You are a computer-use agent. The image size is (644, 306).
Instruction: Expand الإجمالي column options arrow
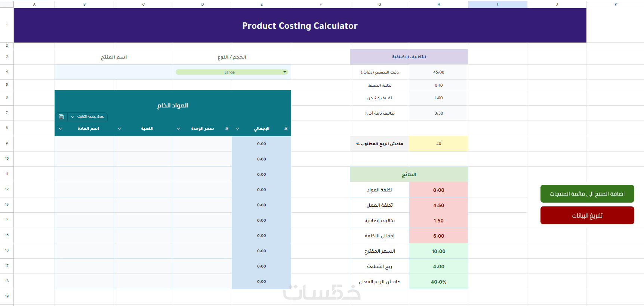(x=238, y=129)
